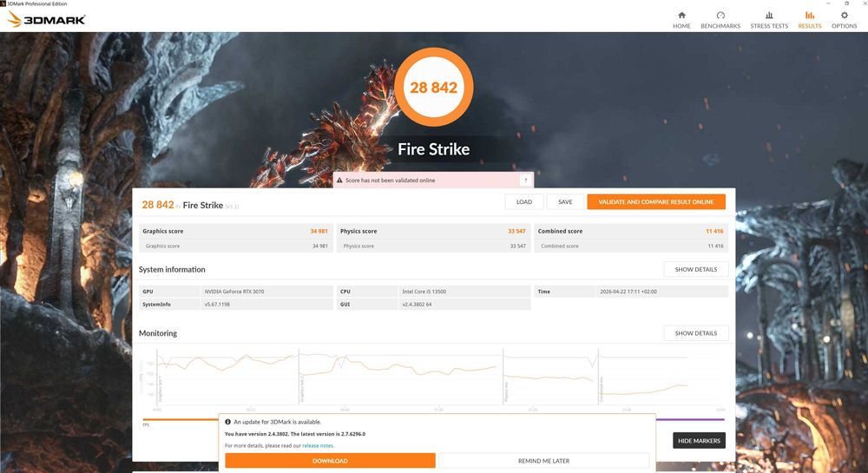Image resolution: width=868 pixels, height=473 pixels.
Task: Switch to BENCHMARKS tab label
Action: pos(720,26)
